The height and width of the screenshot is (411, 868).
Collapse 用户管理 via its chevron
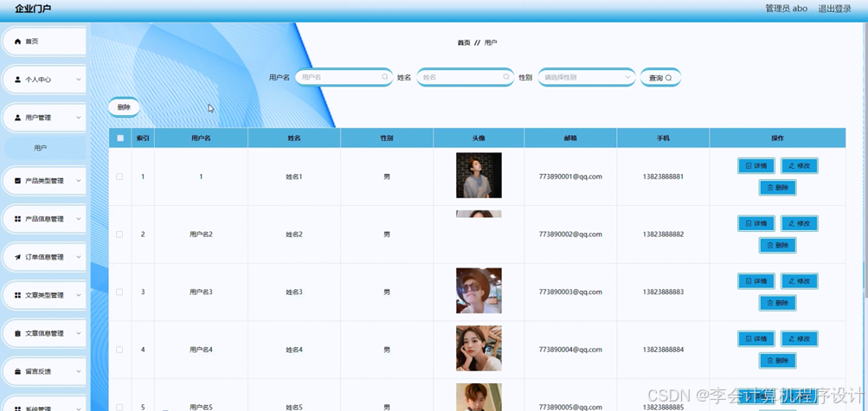tap(79, 118)
